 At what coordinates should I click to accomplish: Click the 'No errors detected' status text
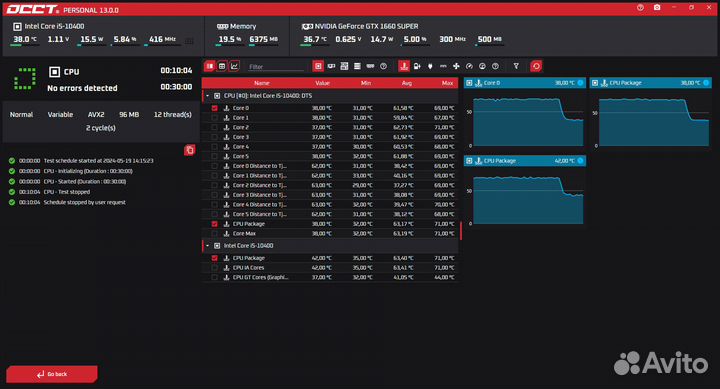(x=82, y=88)
